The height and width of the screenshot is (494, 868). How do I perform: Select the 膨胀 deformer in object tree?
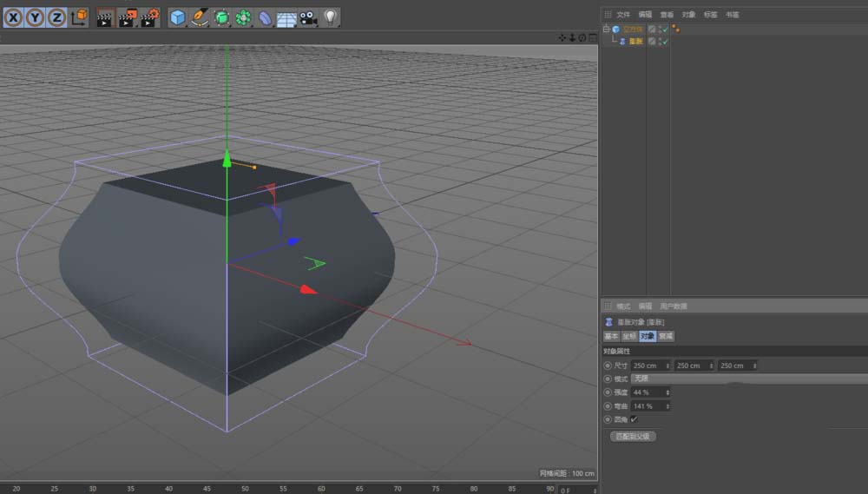coord(636,41)
